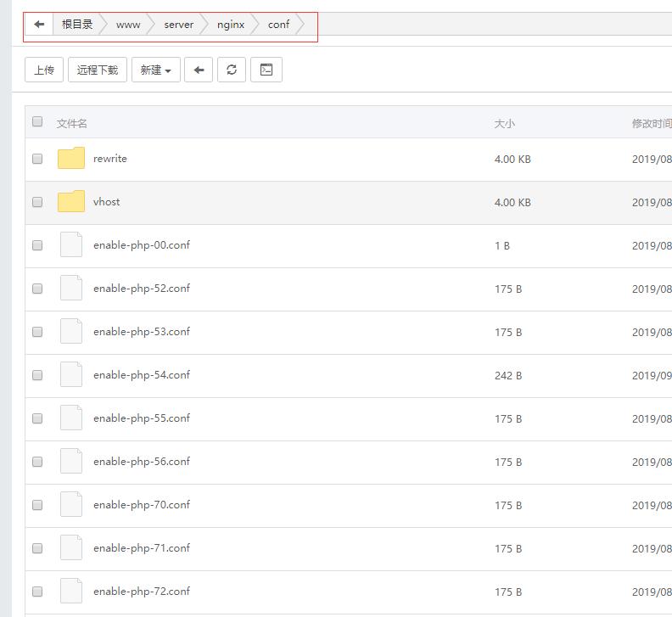672x617 pixels.
Task: Open file enable-php-53.conf
Action: (142, 332)
